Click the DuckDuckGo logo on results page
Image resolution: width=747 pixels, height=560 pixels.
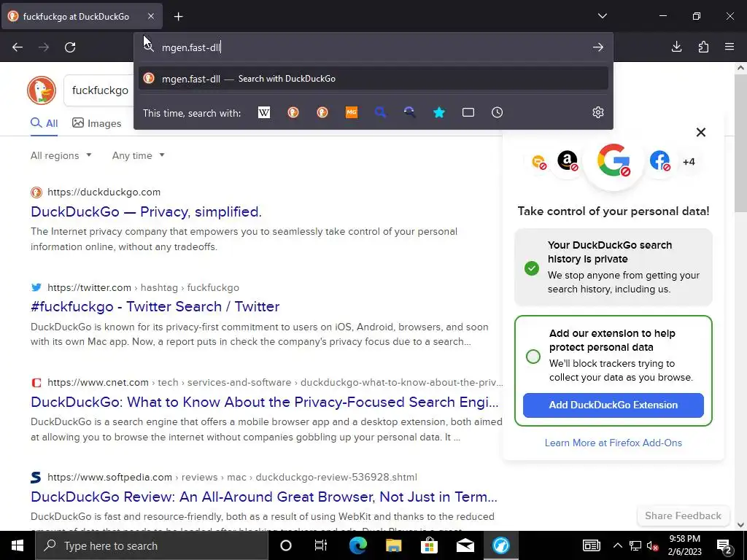pyautogui.click(x=42, y=90)
